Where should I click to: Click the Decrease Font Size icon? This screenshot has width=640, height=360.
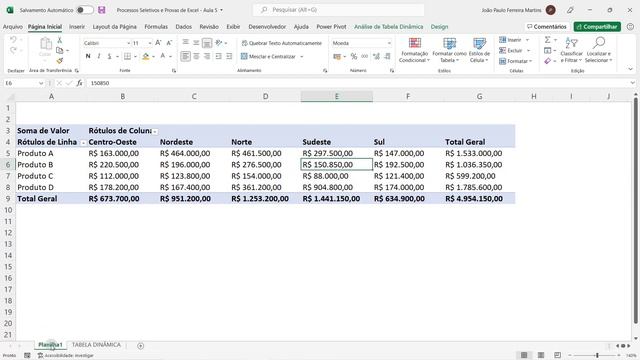[169, 43]
